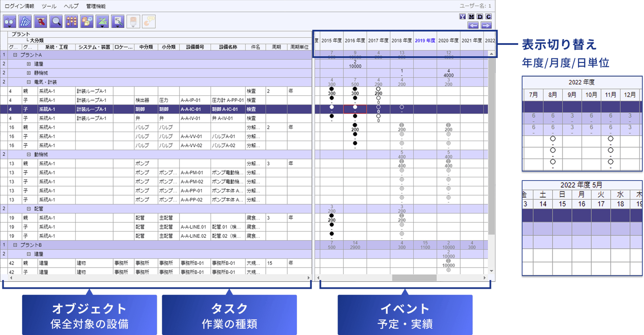Expand the 静機械 group row
The width and height of the screenshot is (644, 335).
click(29, 73)
